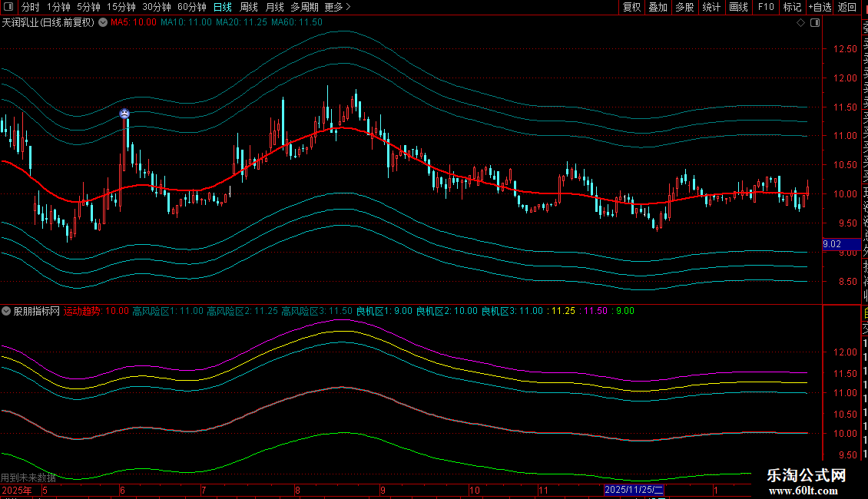Select the 60分钟 period tab
Screen dimensions: 868x499
(x=191, y=7)
